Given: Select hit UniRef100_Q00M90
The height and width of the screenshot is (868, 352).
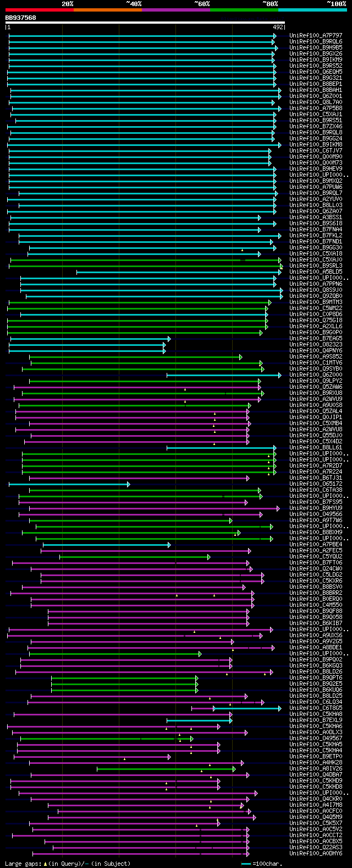Looking at the screenshot, I should [316, 156].
